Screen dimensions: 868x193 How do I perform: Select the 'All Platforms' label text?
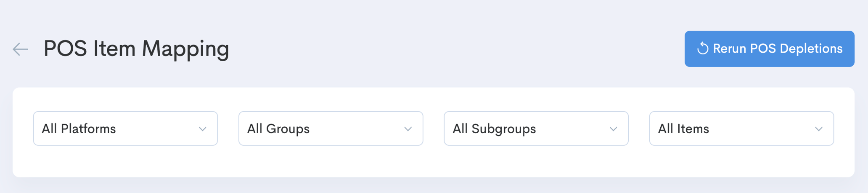(79, 129)
